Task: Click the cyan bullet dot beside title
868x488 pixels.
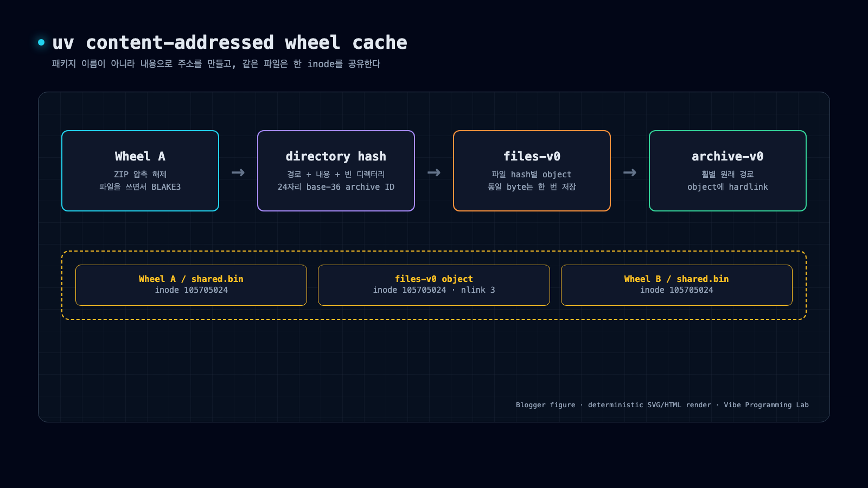Action: coord(41,42)
